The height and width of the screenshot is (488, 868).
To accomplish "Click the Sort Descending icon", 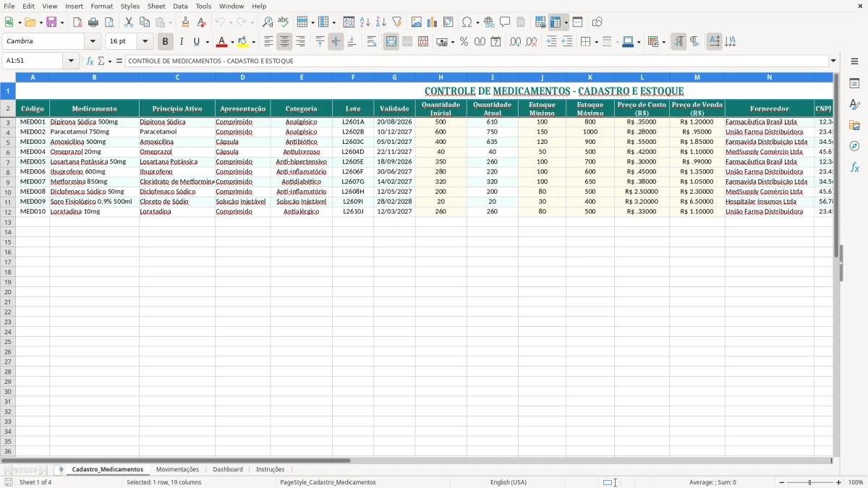I will (x=380, y=22).
